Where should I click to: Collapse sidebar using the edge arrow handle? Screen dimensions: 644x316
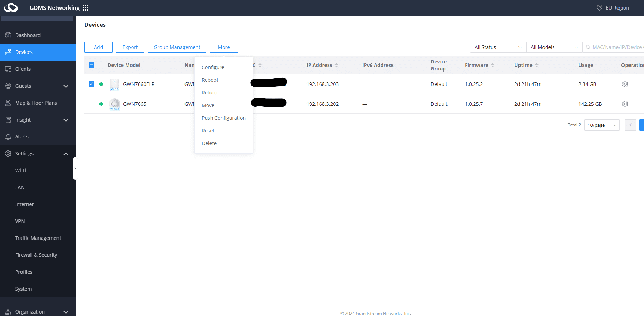[x=75, y=168]
